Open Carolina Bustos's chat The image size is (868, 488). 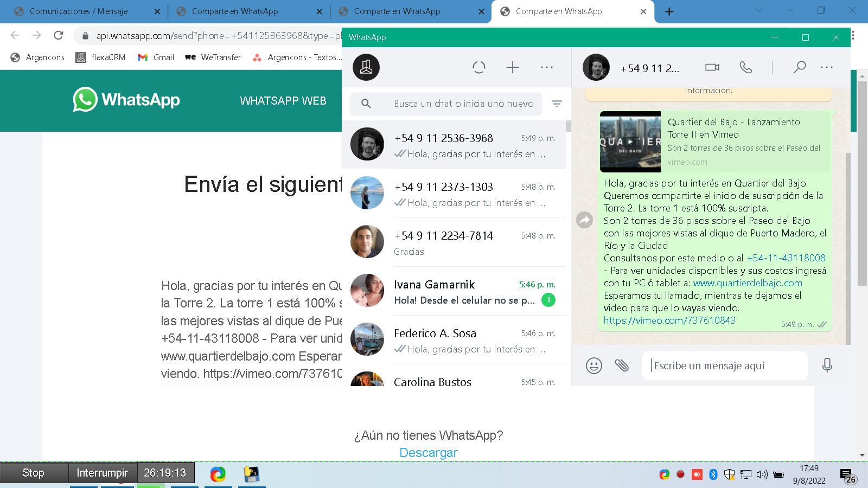(454, 375)
